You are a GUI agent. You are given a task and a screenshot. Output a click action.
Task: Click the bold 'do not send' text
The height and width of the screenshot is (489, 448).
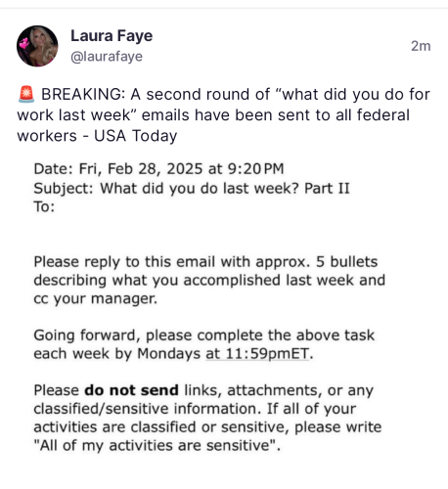(x=131, y=390)
